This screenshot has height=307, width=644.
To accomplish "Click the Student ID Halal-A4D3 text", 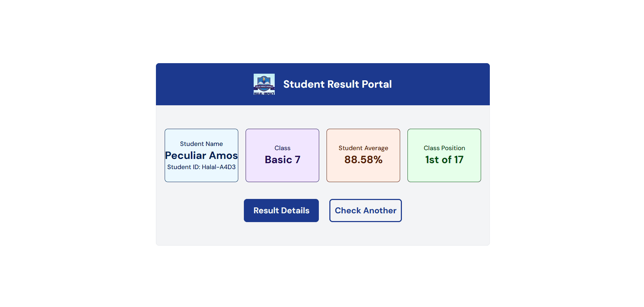I will (x=201, y=167).
